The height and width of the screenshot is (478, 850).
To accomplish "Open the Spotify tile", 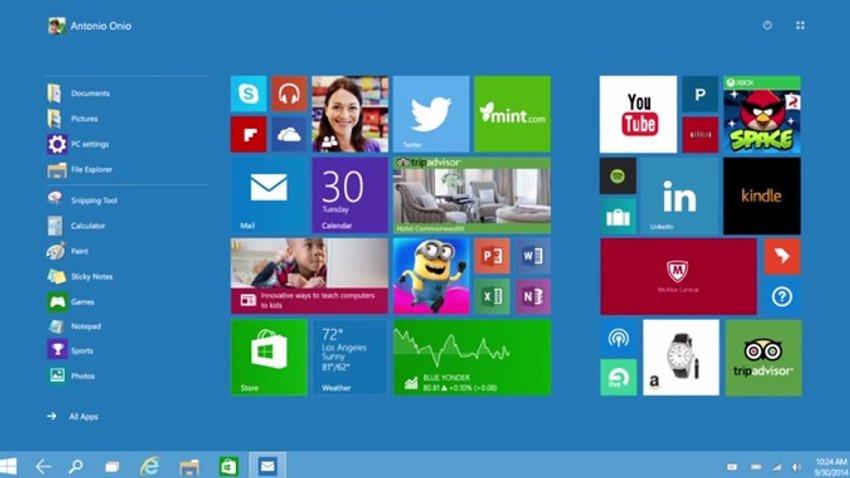I will tap(618, 176).
